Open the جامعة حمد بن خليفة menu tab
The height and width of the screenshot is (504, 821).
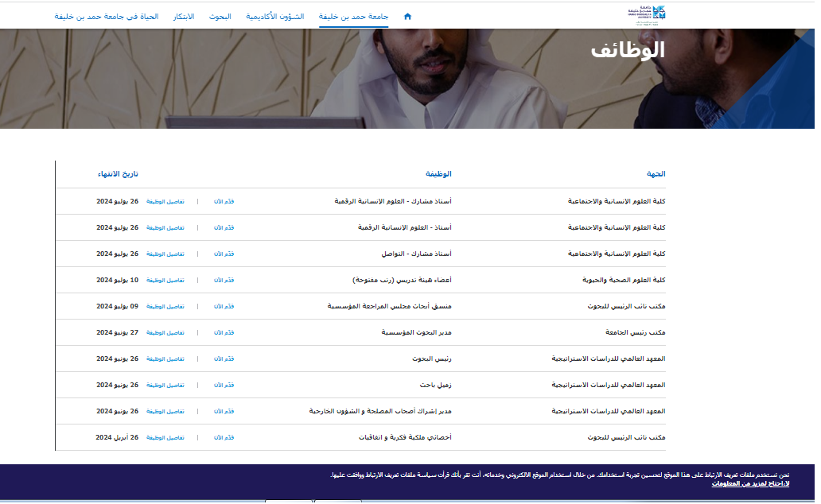click(353, 16)
